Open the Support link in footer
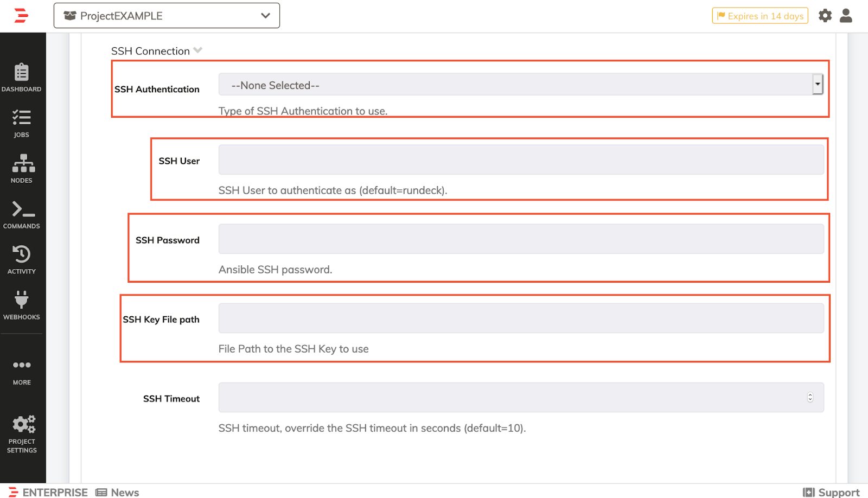Viewport: 868px width, 498px height. [831, 492]
